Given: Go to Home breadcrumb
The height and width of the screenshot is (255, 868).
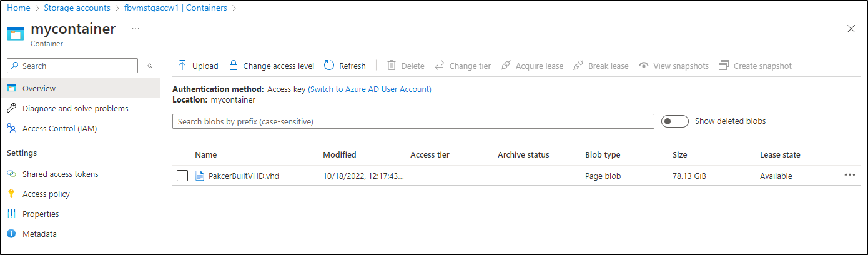Looking at the screenshot, I should [18, 8].
